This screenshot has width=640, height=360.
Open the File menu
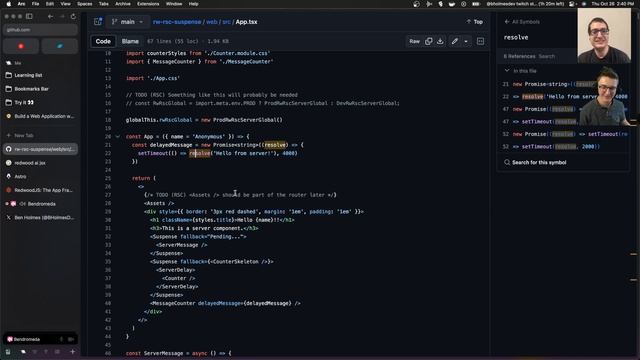[x=36, y=4]
